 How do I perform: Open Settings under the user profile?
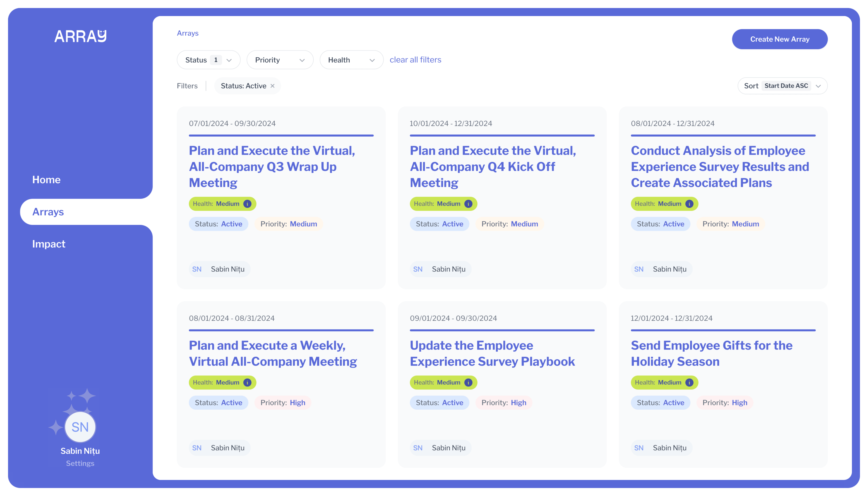(x=80, y=463)
